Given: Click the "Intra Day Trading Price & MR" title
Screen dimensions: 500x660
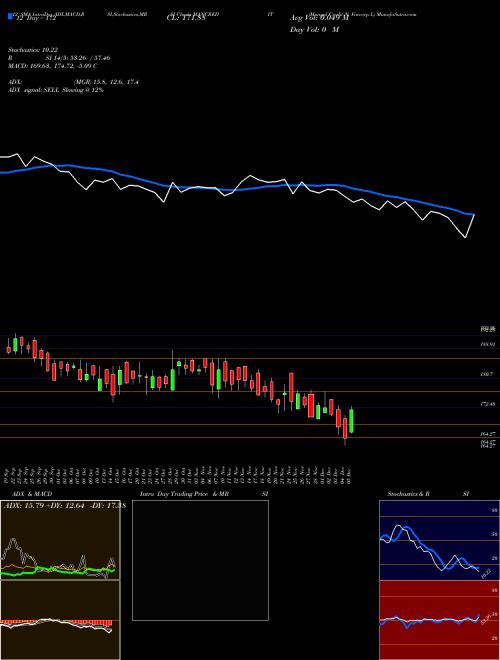Looking at the screenshot, I should click(x=184, y=494).
